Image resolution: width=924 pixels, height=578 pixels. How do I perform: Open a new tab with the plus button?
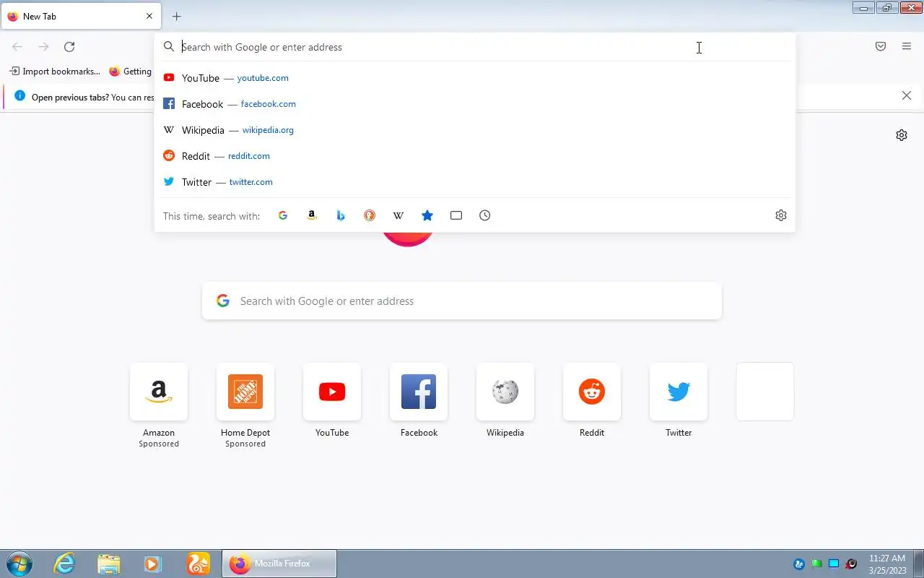tap(176, 16)
